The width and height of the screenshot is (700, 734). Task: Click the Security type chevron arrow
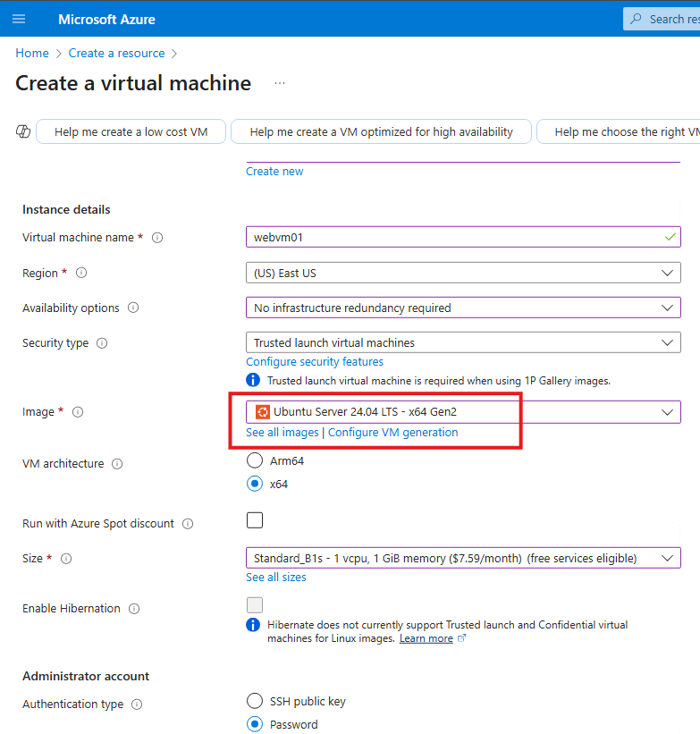click(667, 342)
